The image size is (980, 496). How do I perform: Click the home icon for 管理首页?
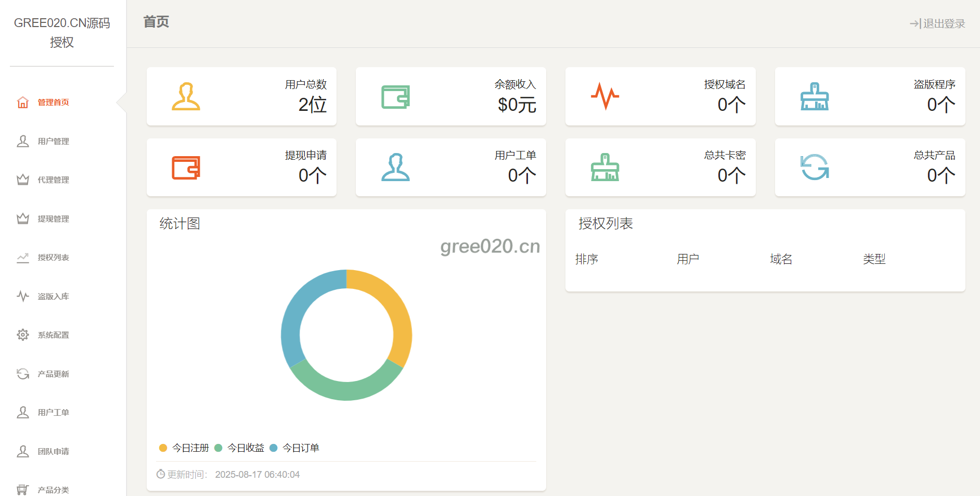point(23,103)
